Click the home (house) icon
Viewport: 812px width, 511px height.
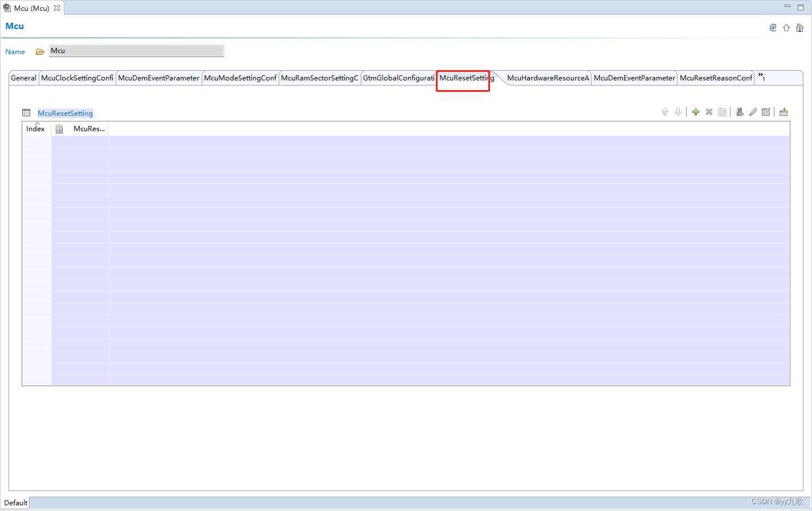click(799, 27)
